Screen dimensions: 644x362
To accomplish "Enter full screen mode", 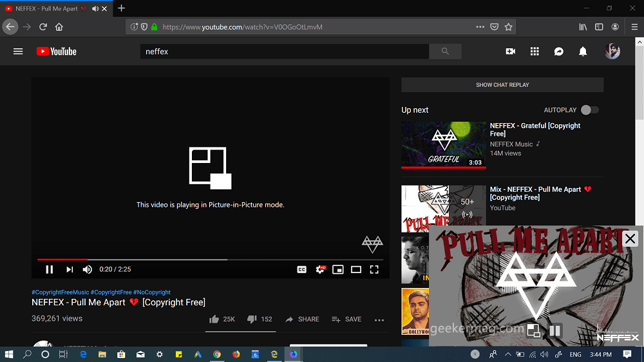I will 374,269.
